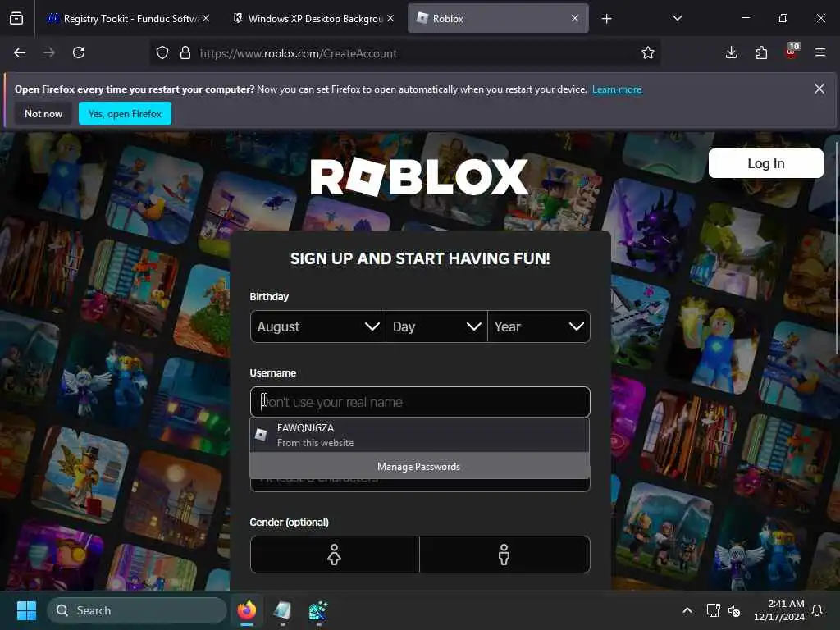Expand the birthday Day dropdown
The width and height of the screenshot is (840, 630).
(436, 326)
